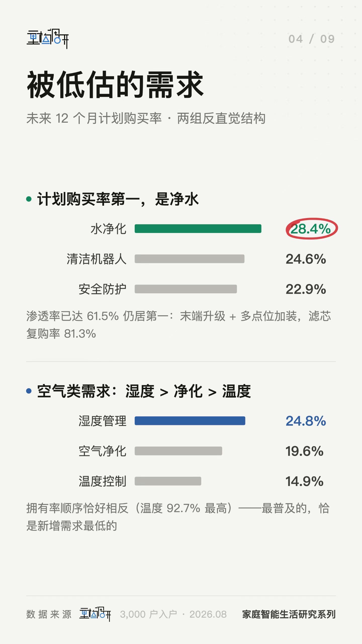
Task: Click the page indicator 04 / 09
Action: (x=311, y=39)
